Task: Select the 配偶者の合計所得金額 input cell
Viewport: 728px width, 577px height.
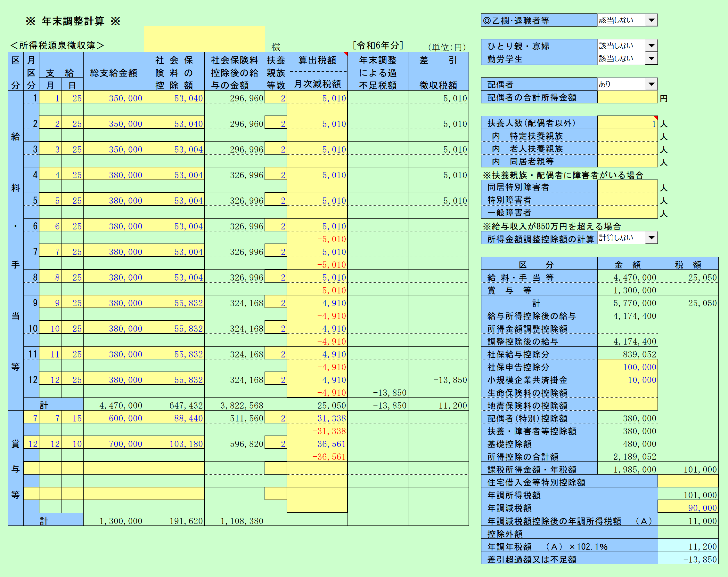Action: click(627, 97)
